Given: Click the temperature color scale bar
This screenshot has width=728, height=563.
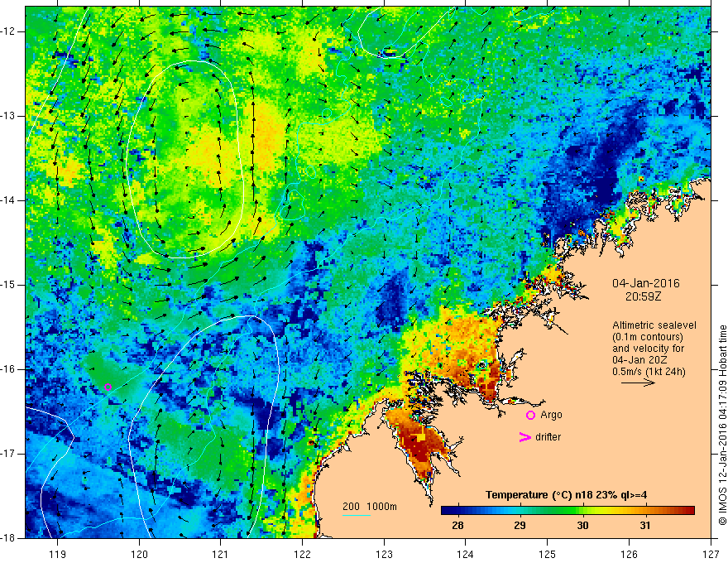Looking at the screenshot, I should [x=568, y=511].
